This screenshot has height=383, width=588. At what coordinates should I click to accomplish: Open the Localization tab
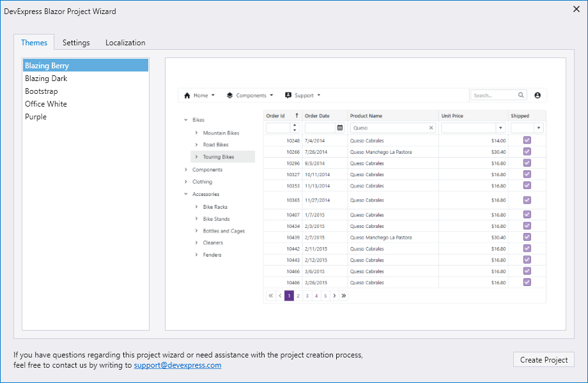125,43
